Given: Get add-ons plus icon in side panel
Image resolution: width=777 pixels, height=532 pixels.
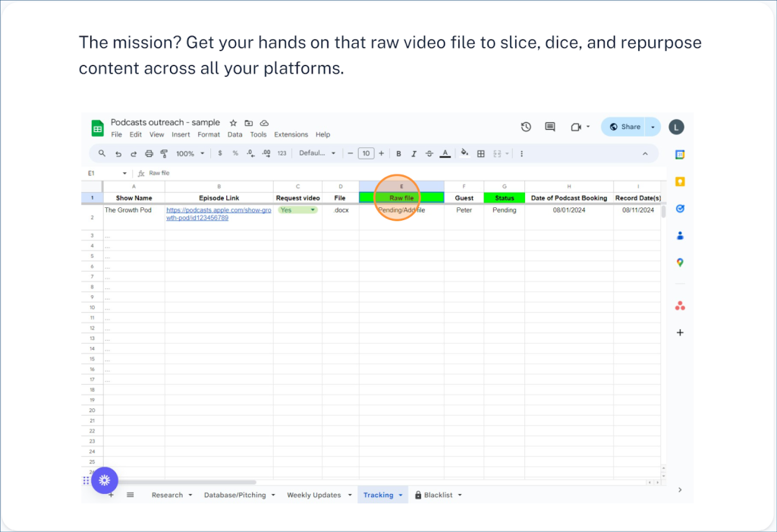Looking at the screenshot, I should tap(680, 332).
